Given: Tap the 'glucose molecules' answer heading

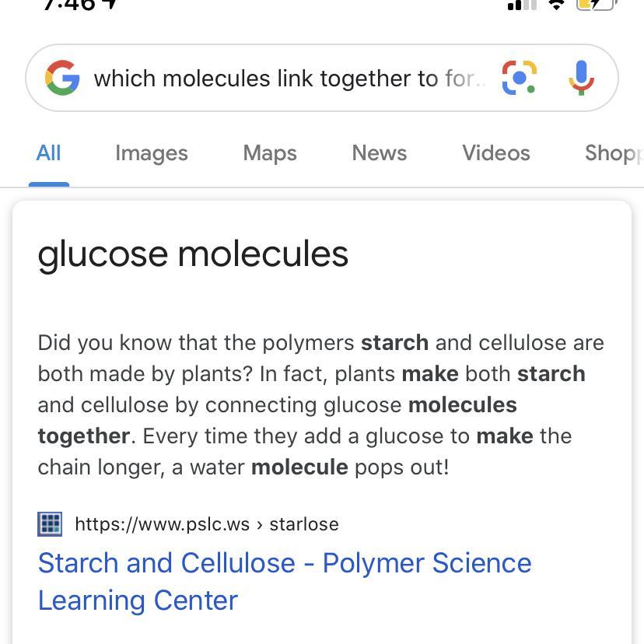Looking at the screenshot, I should [x=193, y=254].
